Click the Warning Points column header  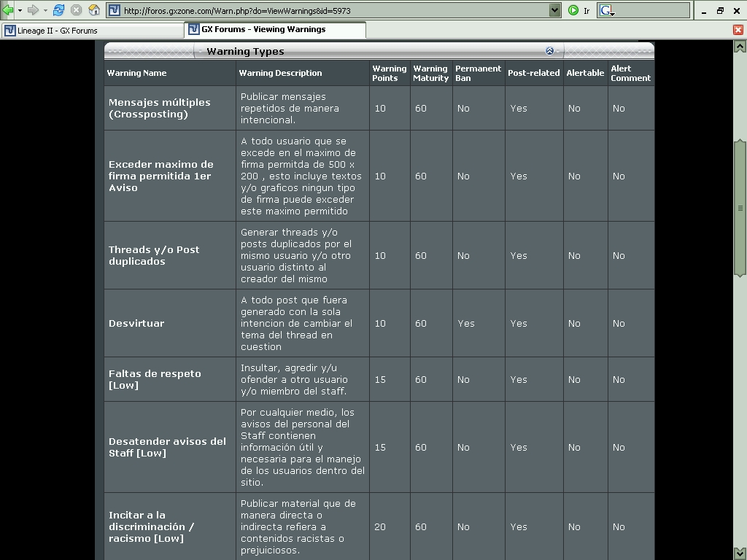[390, 74]
